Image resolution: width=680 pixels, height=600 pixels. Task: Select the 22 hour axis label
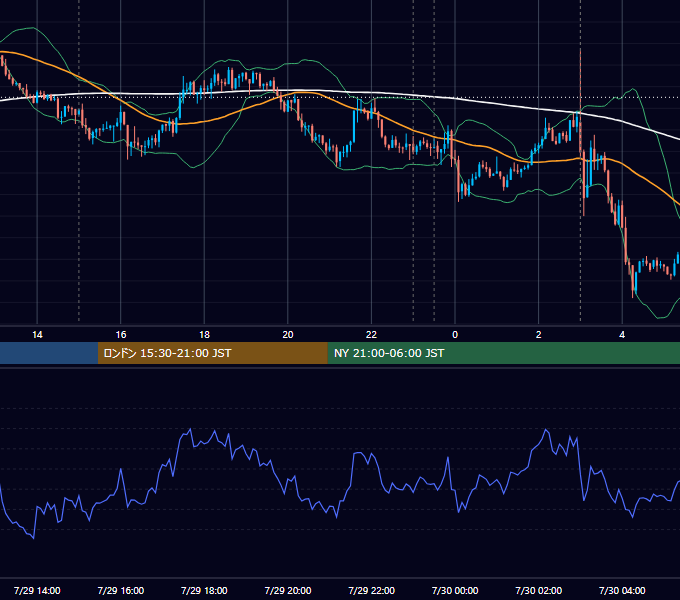[371, 335]
